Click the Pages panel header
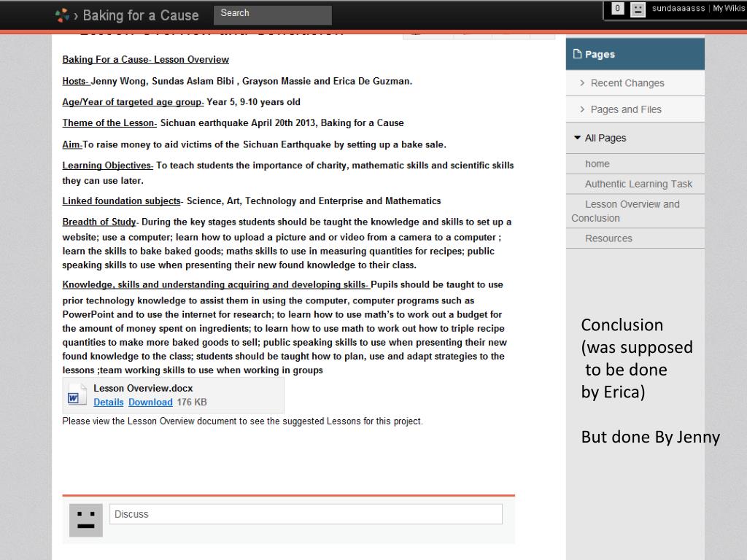Image resolution: width=747 pixels, height=560 pixels. [635, 54]
